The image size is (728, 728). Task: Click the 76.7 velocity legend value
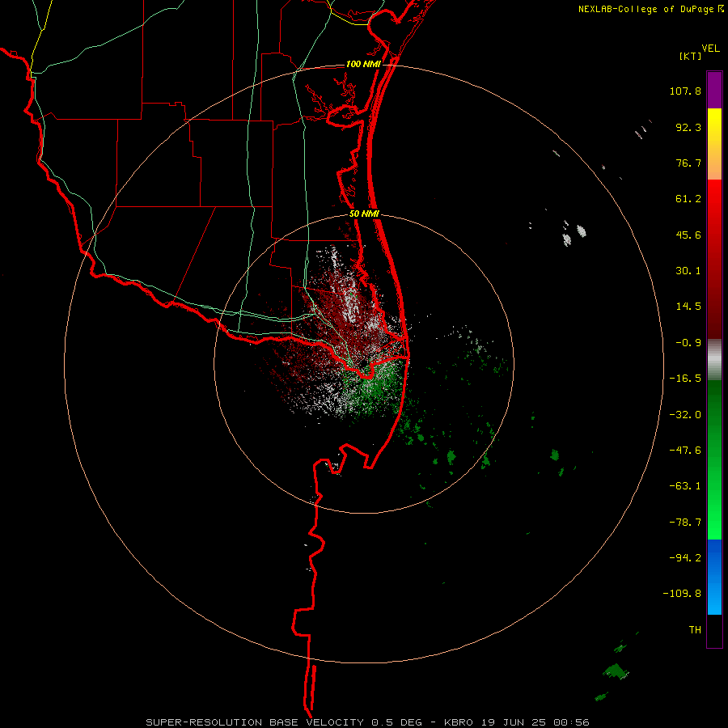688,163
